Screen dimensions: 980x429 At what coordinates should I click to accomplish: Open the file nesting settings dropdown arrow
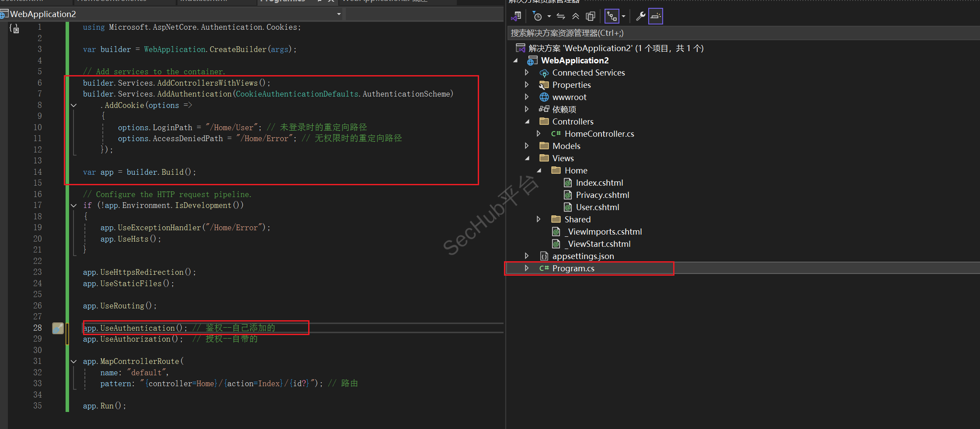point(624,17)
